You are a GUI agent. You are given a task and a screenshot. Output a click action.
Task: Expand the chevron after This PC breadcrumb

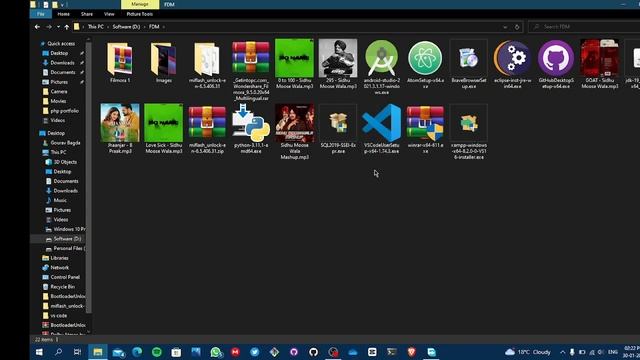[108, 27]
